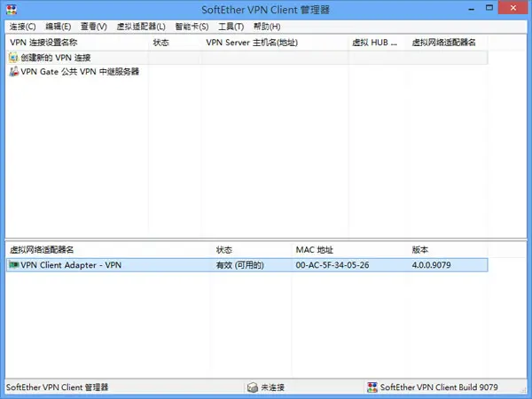Click the green network adapter card icon
Screen dimensions: 532x399
click(14, 264)
